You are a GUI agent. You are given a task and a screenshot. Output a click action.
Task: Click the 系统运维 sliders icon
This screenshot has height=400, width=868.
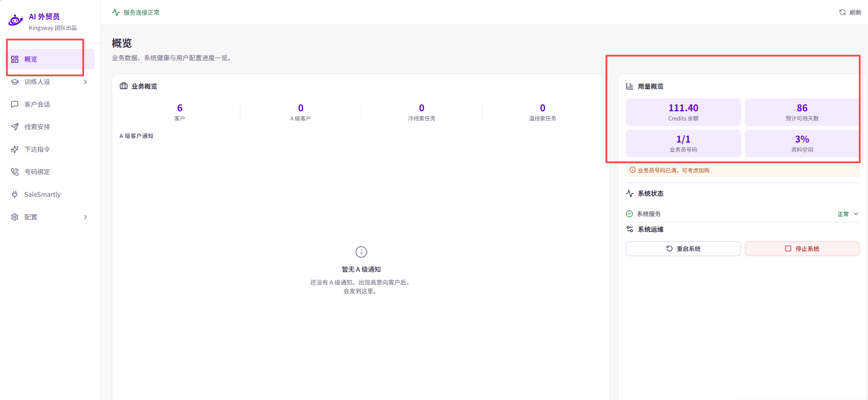pos(630,229)
